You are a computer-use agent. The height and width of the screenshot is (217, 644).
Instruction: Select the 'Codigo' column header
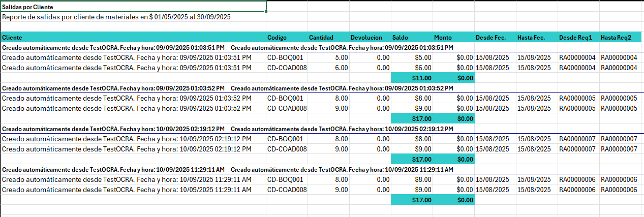(287, 37)
